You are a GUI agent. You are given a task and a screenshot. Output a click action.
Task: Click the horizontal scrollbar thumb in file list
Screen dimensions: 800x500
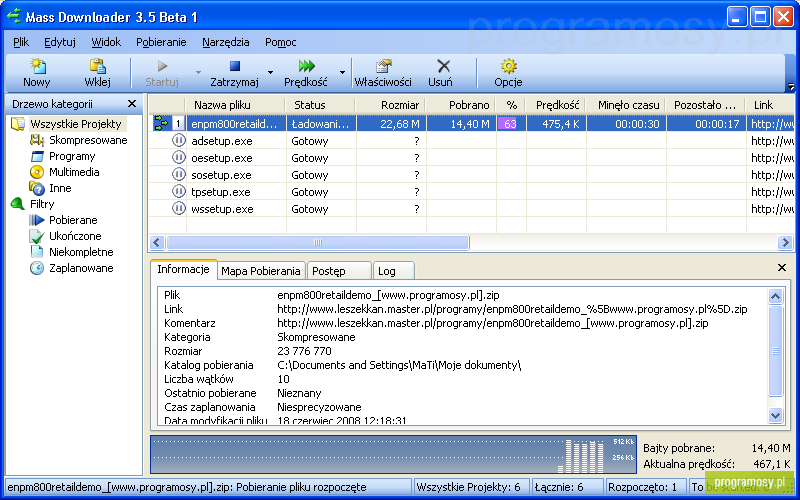pyautogui.click(x=317, y=242)
